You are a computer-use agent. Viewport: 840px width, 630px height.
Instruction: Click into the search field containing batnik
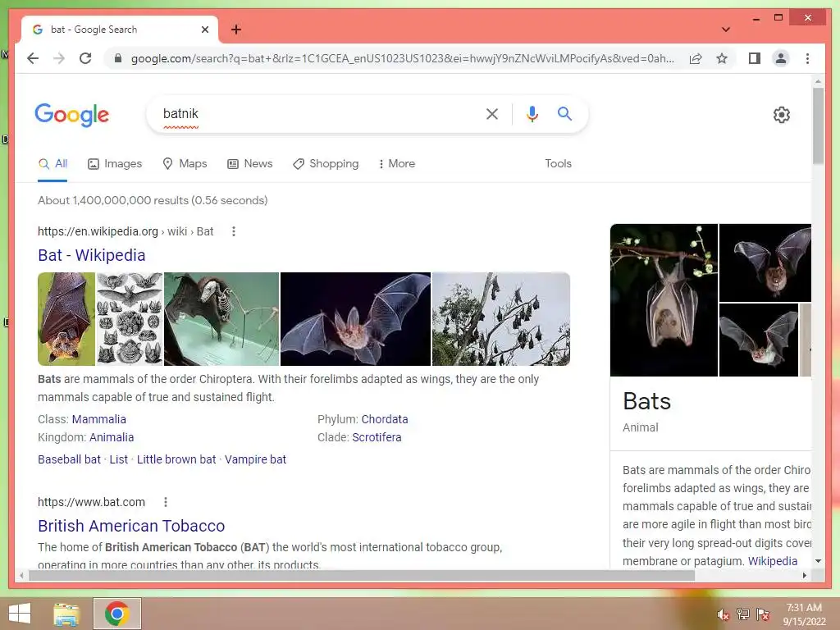click(316, 113)
